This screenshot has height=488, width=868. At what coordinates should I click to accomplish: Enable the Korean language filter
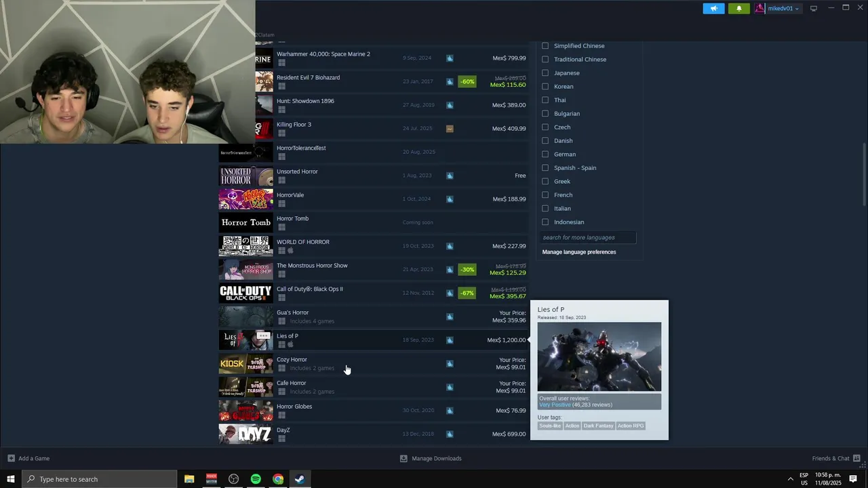(545, 86)
